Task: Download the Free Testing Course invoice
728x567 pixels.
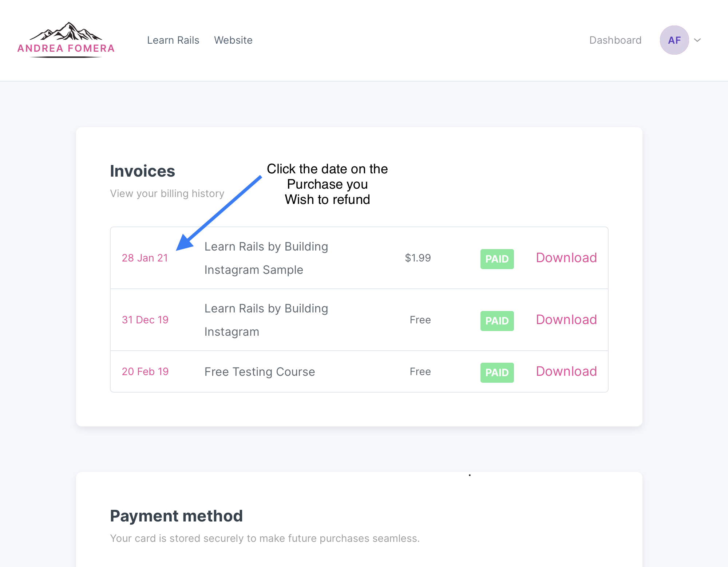Action: pyautogui.click(x=566, y=371)
